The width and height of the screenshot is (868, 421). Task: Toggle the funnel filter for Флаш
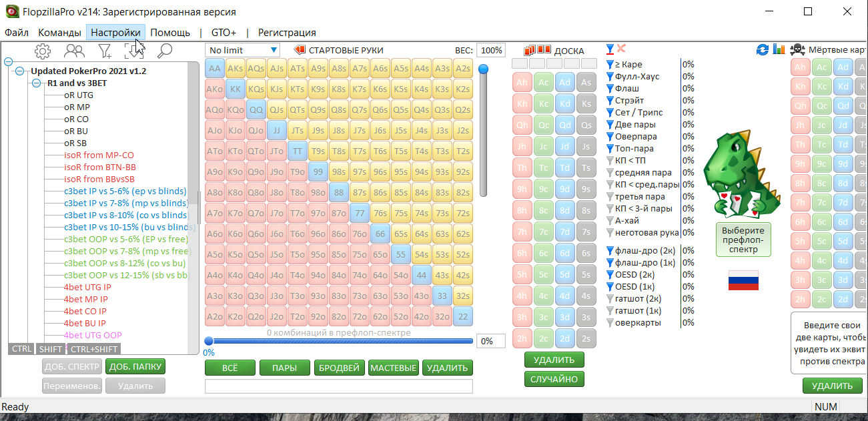tap(609, 89)
